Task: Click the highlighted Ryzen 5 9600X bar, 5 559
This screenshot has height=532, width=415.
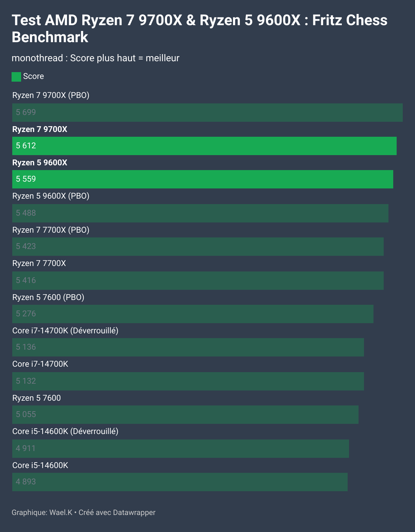Action: 202,179
